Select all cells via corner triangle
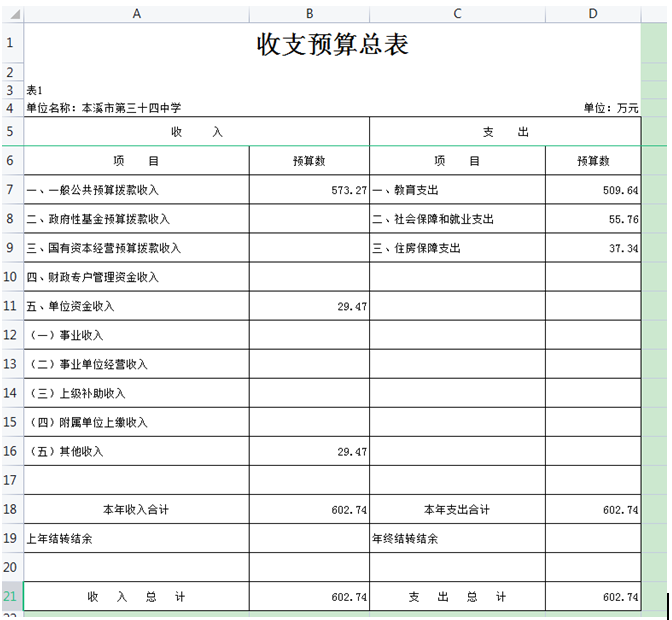This screenshot has width=672, height=620. [x=13, y=14]
